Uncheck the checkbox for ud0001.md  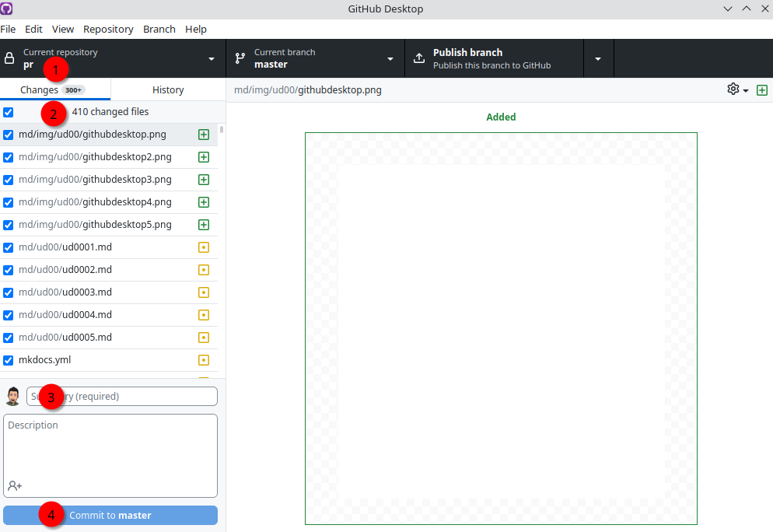click(9, 247)
